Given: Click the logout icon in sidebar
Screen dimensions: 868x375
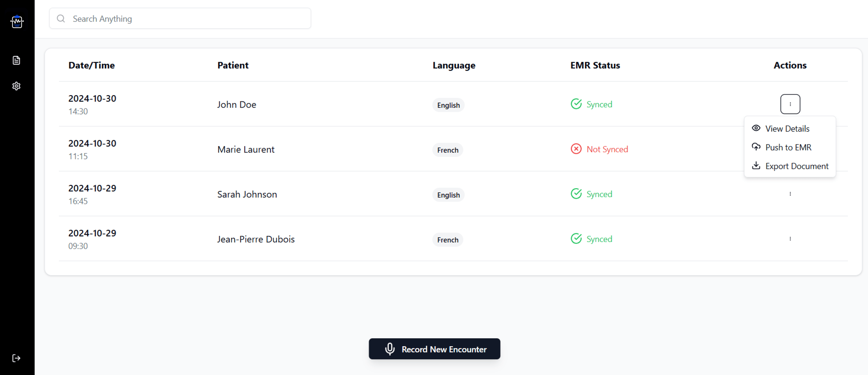Looking at the screenshot, I should pyautogui.click(x=16, y=358).
